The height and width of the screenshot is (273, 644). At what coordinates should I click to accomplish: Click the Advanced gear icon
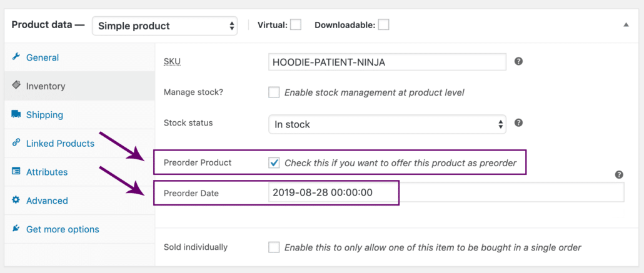[16, 200]
